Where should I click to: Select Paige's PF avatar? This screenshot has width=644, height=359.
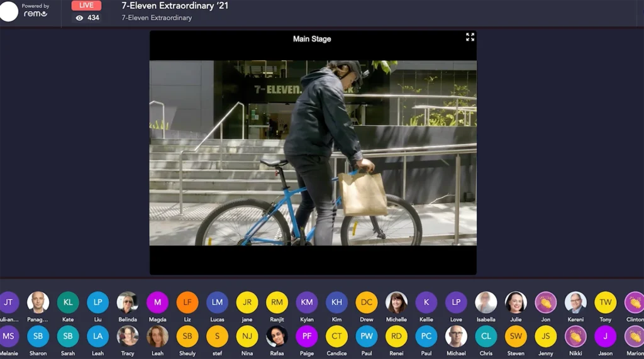(x=307, y=336)
